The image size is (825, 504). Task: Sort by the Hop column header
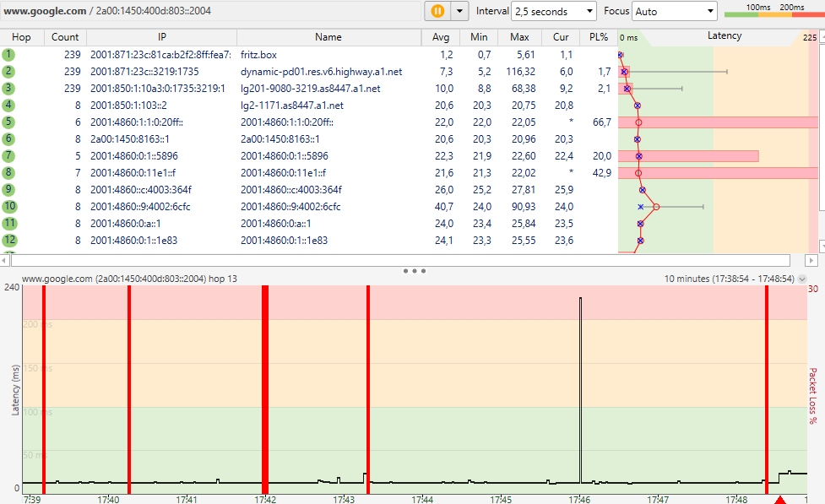coord(21,37)
